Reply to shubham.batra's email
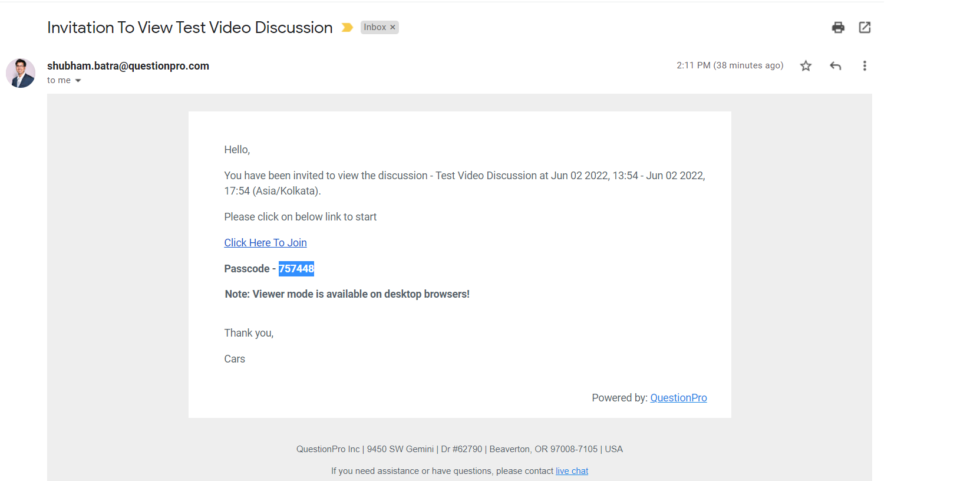The height and width of the screenshot is (481, 980). (835, 66)
